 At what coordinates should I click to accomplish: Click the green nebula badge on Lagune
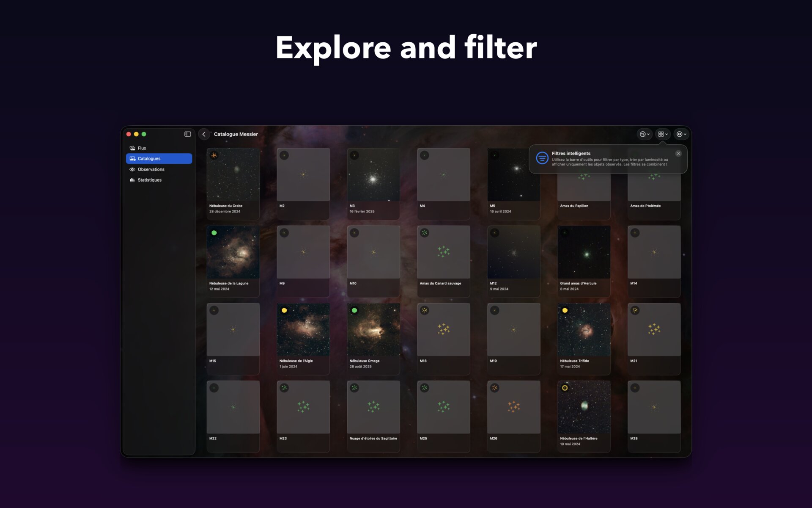coord(214,233)
